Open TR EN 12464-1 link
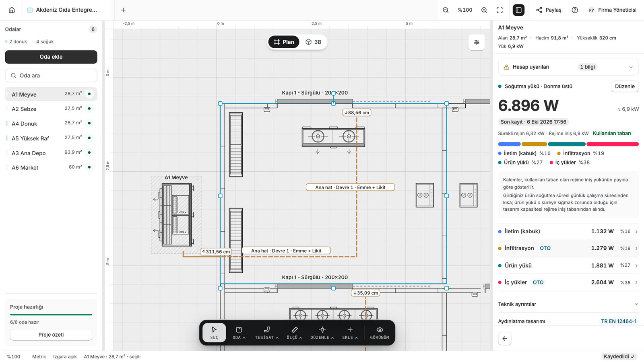This screenshot has height=362, width=644. tap(619, 321)
